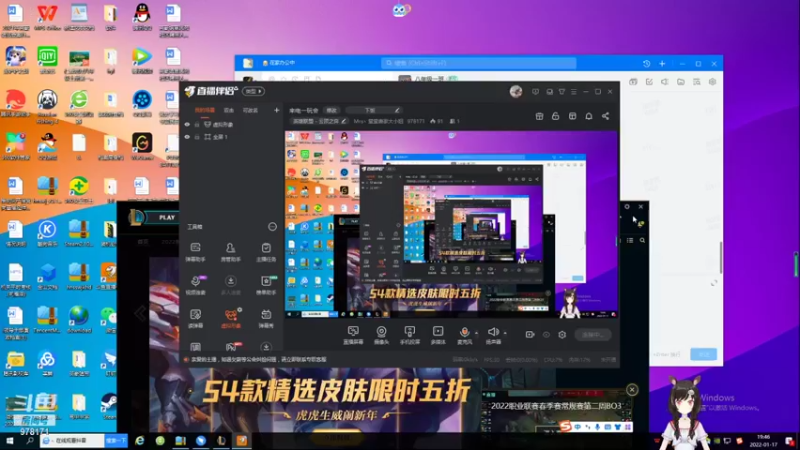
Task: Add the phone screen-cast source
Action: (409, 335)
